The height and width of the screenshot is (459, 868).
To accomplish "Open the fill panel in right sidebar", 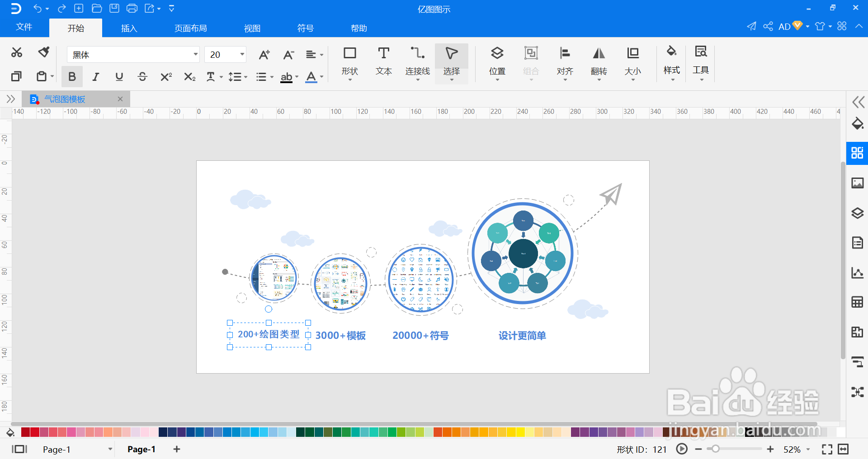I will point(858,123).
